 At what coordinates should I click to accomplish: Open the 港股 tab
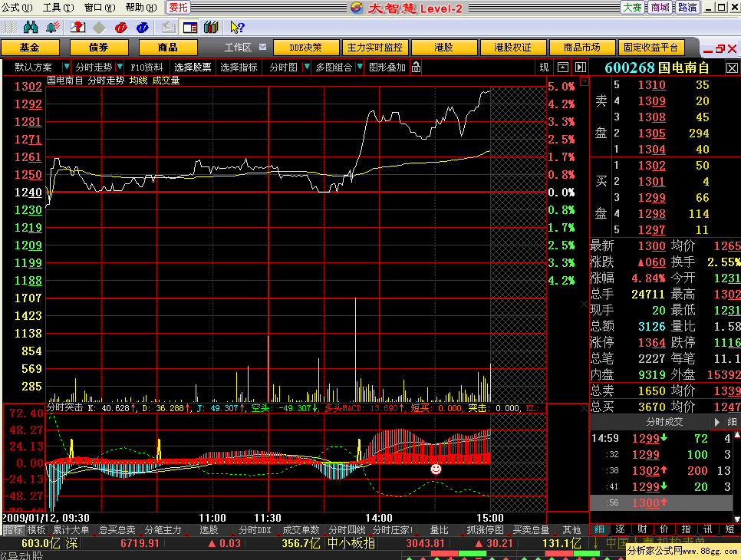pos(443,48)
